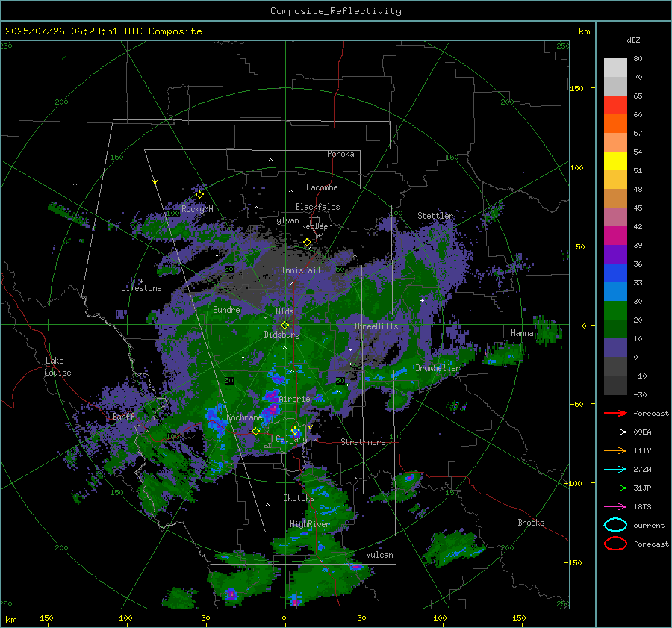Click the -150 tick on the bottom axis
The width and height of the screenshot is (672, 628).
click(x=44, y=618)
